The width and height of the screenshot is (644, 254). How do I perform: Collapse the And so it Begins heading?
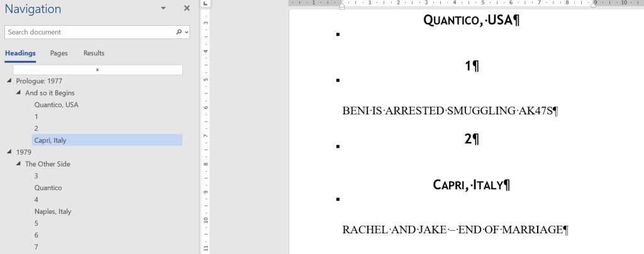pyautogui.click(x=18, y=93)
